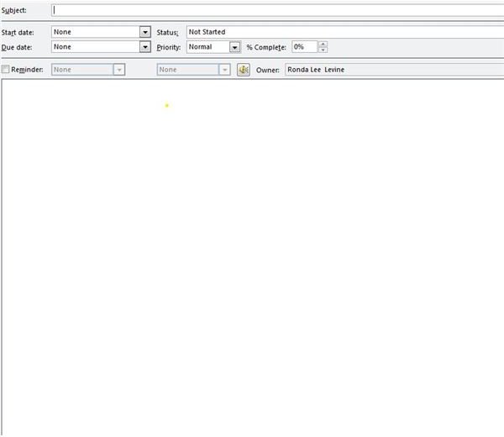Click the Owner label
The image size is (504, 437).
tap(267, 70)
